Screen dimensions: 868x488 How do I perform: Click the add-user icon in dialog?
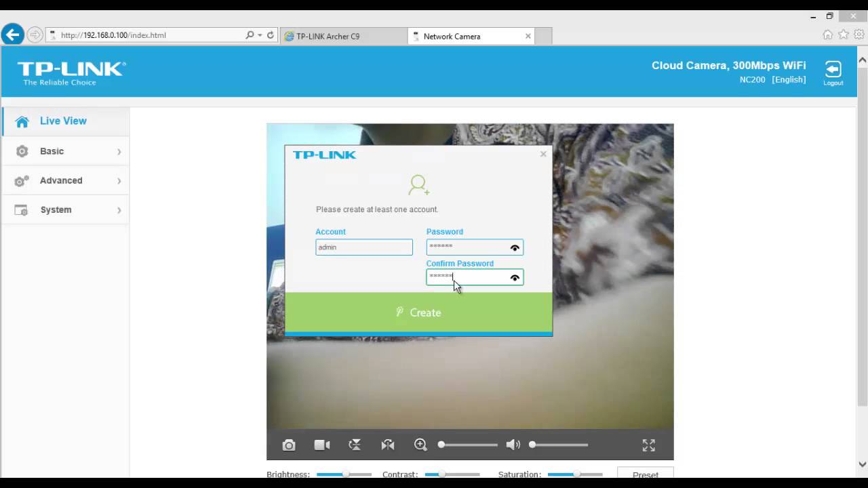[419, 185]
